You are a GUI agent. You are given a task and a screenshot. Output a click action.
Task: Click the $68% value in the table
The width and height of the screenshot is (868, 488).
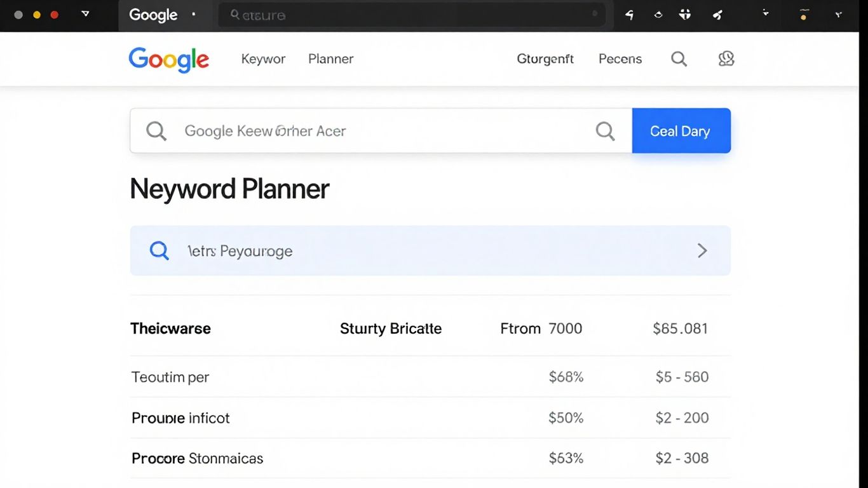pyautogui.click(x=566, y=377)
